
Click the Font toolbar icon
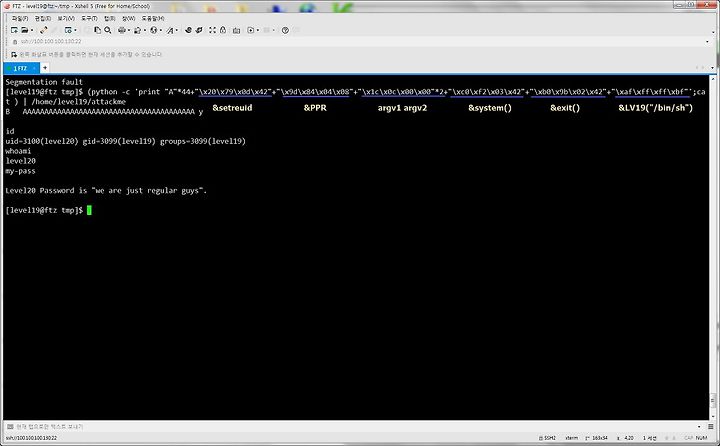pos(170,30)
